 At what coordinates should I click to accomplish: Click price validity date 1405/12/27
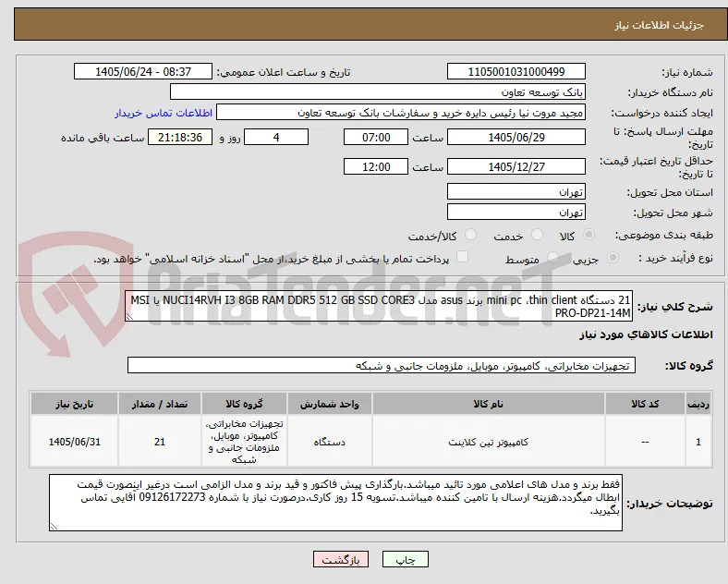click(516, 166)
